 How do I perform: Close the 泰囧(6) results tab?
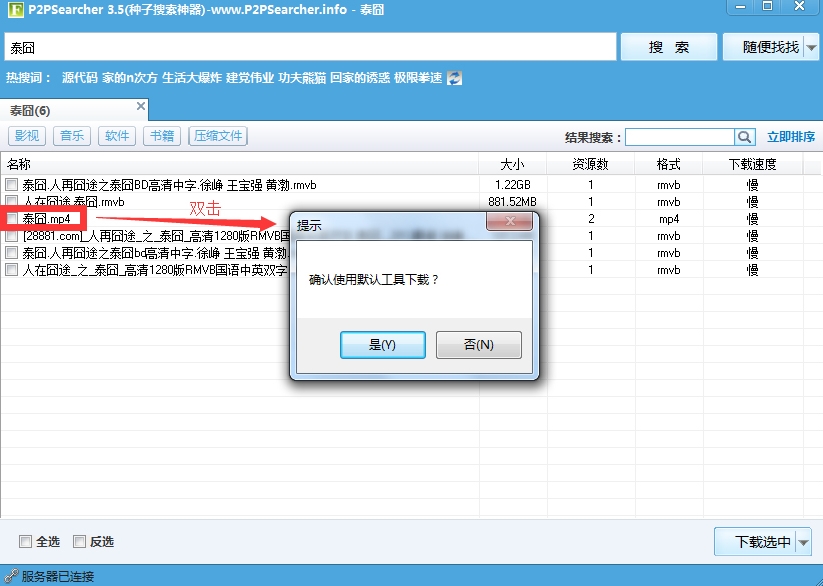click(141, 106)
